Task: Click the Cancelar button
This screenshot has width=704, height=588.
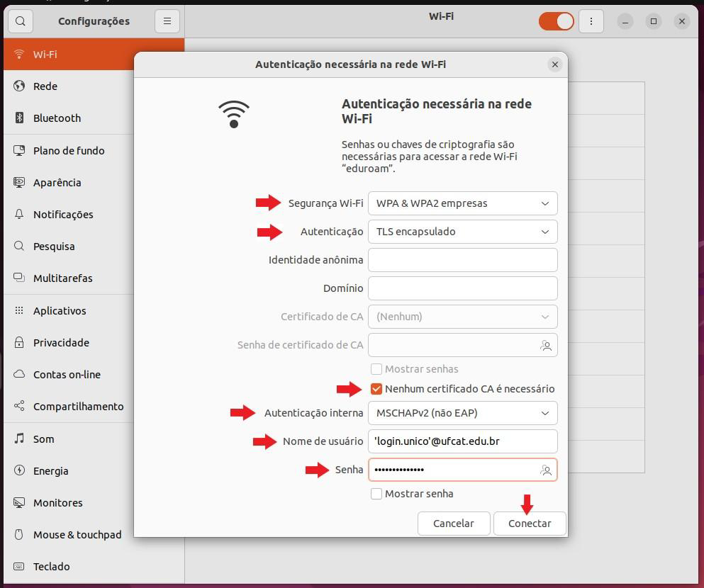Action: pyautogui.click(x=454, y=524)
